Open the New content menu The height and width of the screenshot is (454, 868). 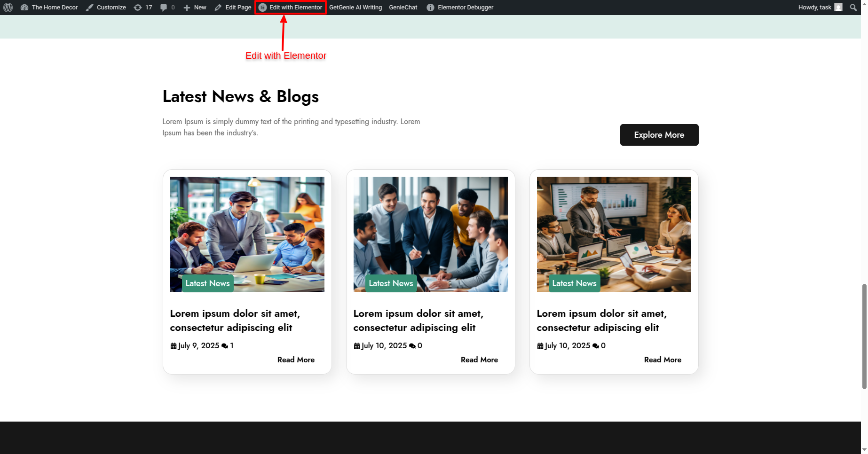tap(195, 8)
